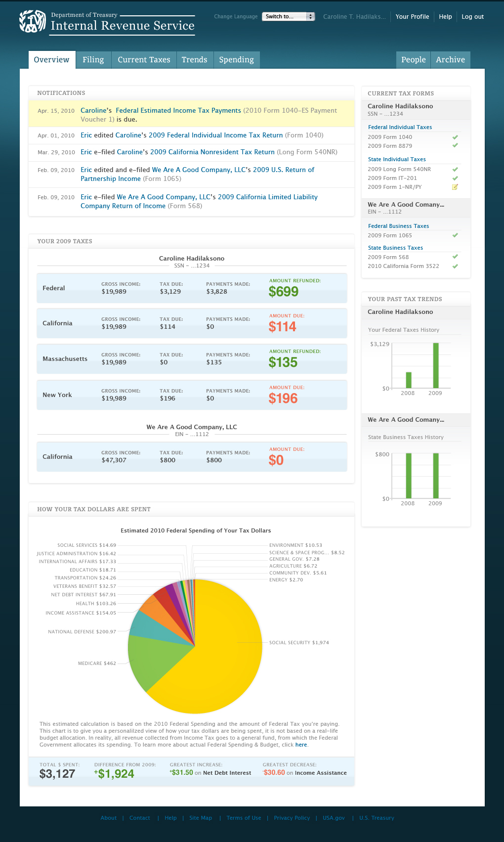Open the Site Map footer link
504x842 pixels.
[201, 818]
